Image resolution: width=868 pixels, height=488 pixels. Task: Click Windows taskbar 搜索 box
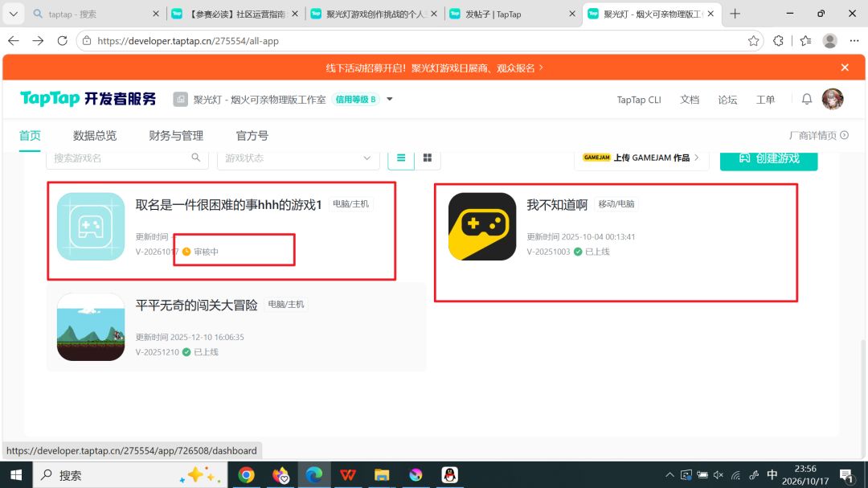(x=131, y=474)
